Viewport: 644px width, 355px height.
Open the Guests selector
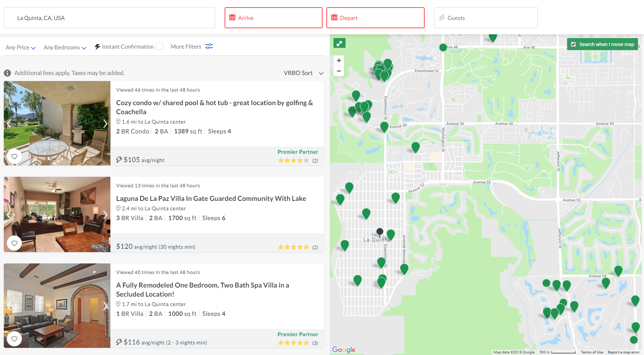tap(486, 18)
